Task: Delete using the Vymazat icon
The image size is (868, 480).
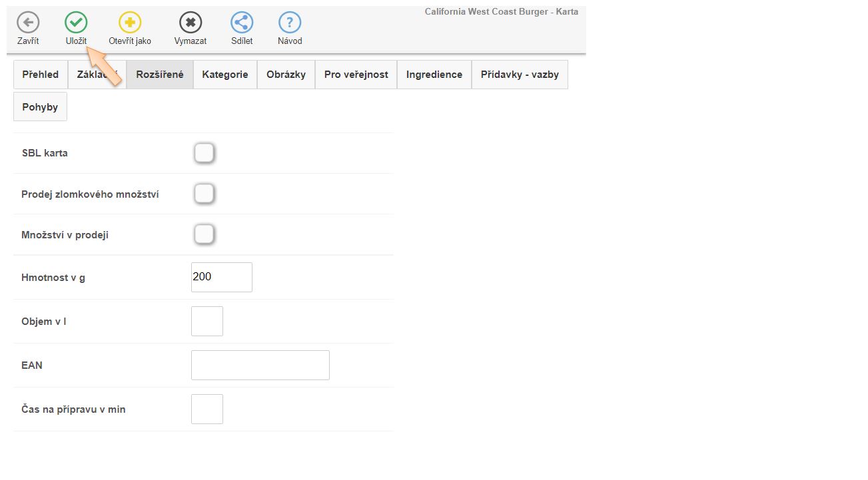Action: 191,23
